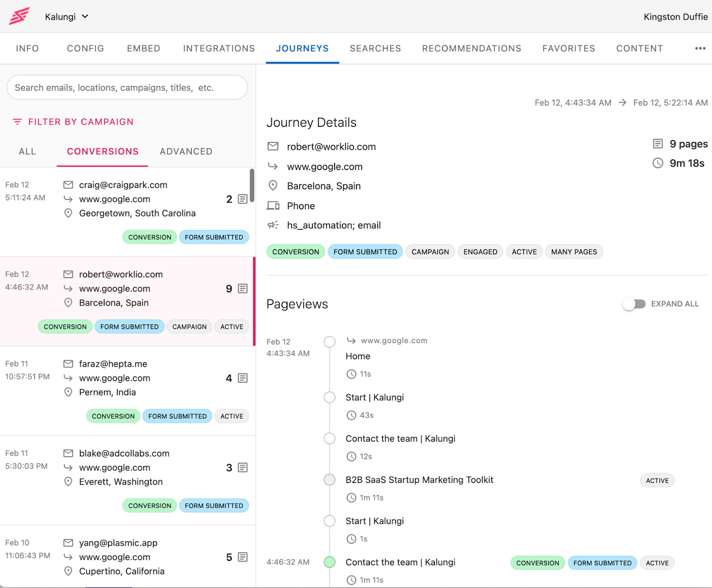Click Filter by Campaign button
This screenshot has width=712, height=588.
click(x=73, y=122)
